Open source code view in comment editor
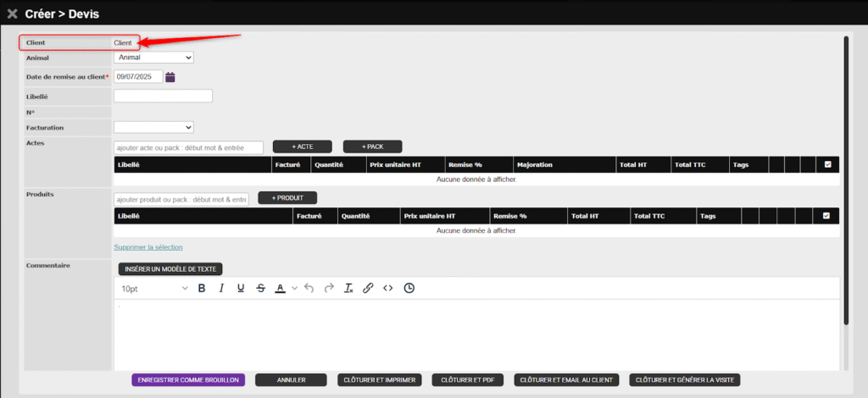The height and width of the screenshot is (398, 868). pos(388,288)
